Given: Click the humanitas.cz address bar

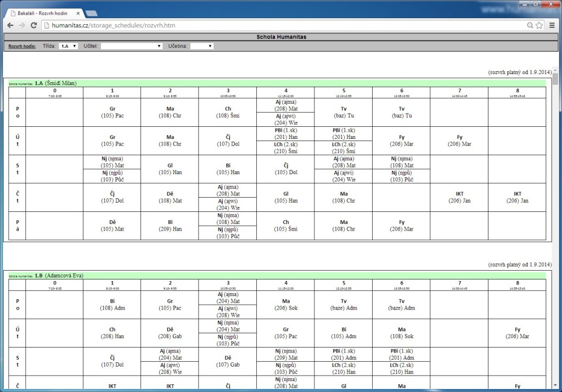Looking at the screenshot, I should [x=274, y=25].
